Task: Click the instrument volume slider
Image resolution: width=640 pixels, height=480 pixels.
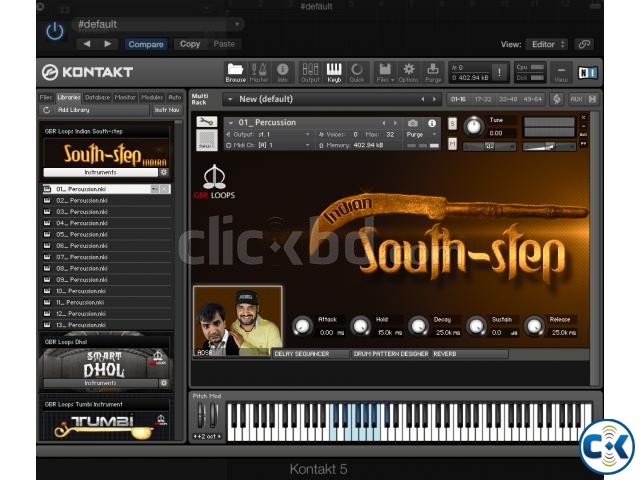Action: pos(549,147)
